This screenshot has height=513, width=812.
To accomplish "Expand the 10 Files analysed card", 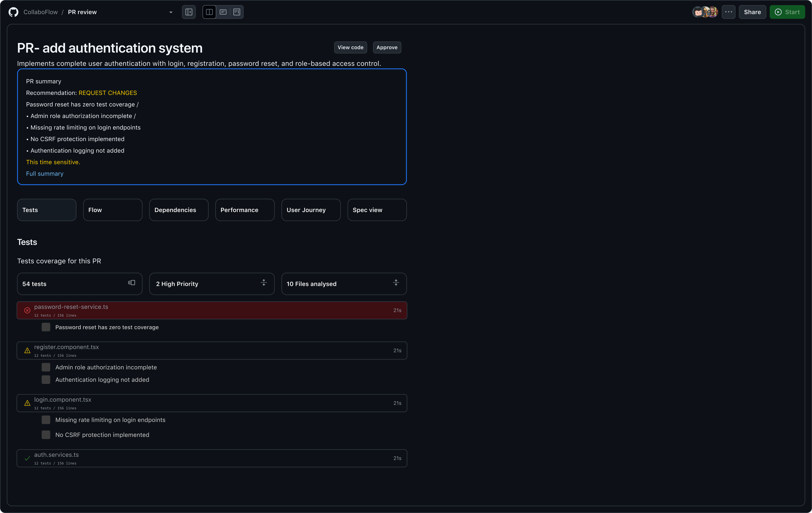I will (x=396, y=283).
